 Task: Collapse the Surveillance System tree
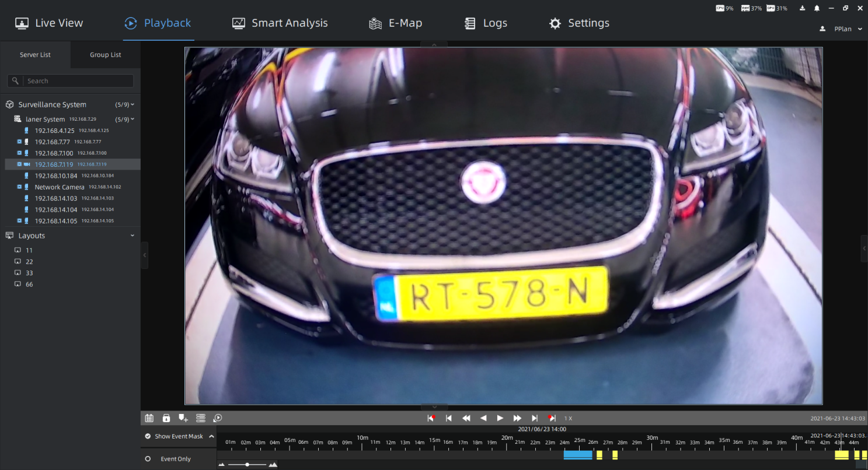coord(133,104)
